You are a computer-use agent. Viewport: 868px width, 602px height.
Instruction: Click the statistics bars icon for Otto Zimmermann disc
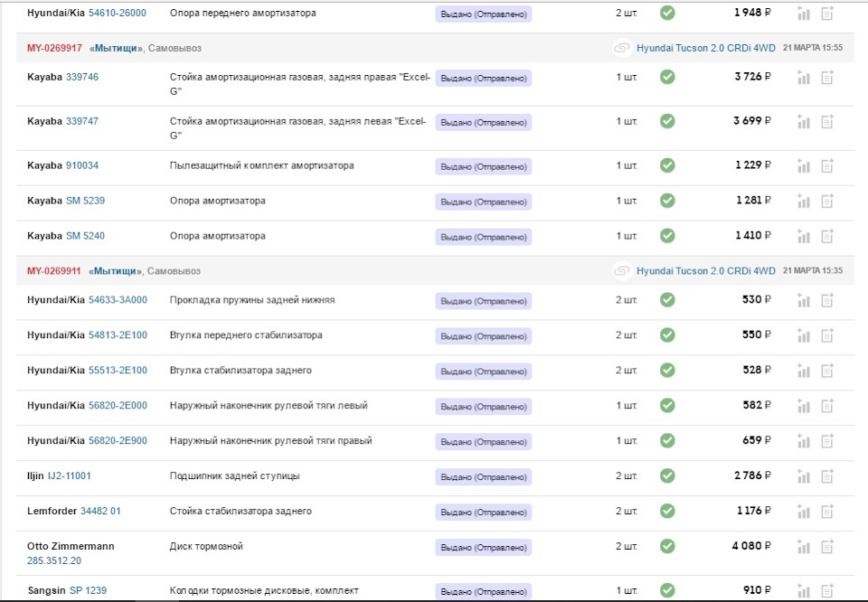tap(803, 547)
